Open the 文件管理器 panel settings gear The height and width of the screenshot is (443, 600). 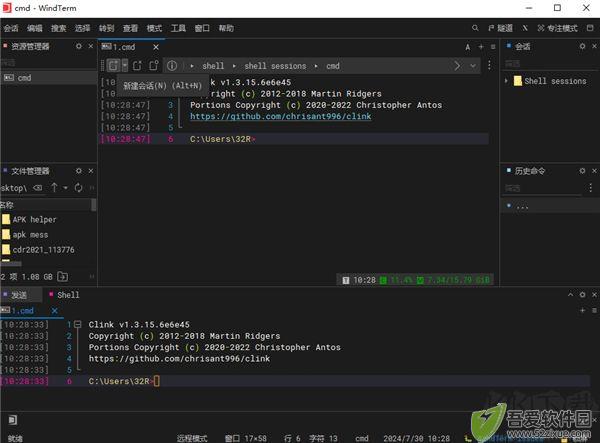point(79,171)
